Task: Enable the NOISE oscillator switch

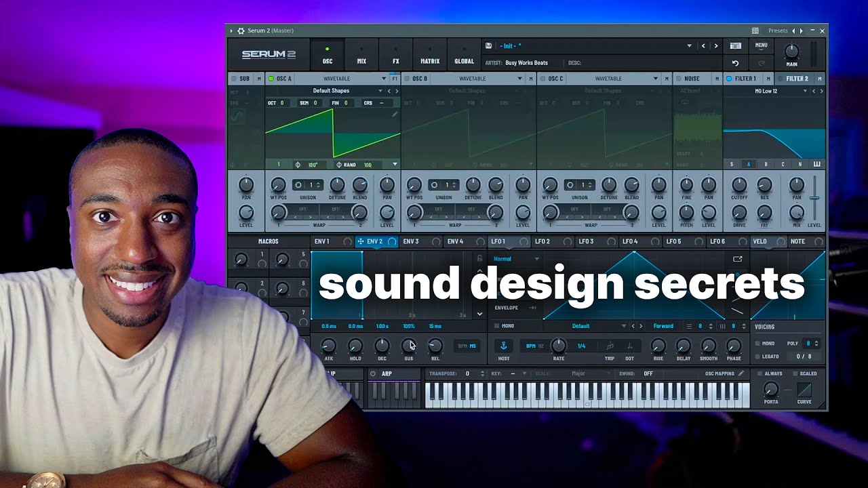Action: 679,79
